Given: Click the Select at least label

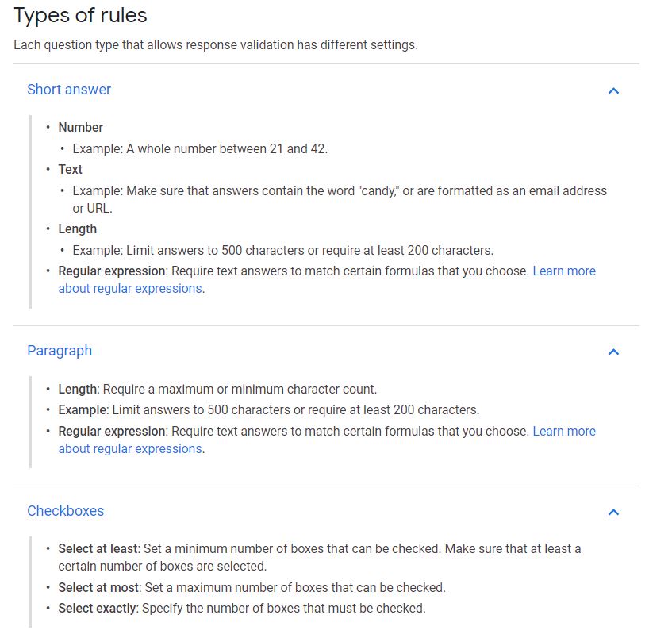Looking at the screenshot, I should 98,549.
